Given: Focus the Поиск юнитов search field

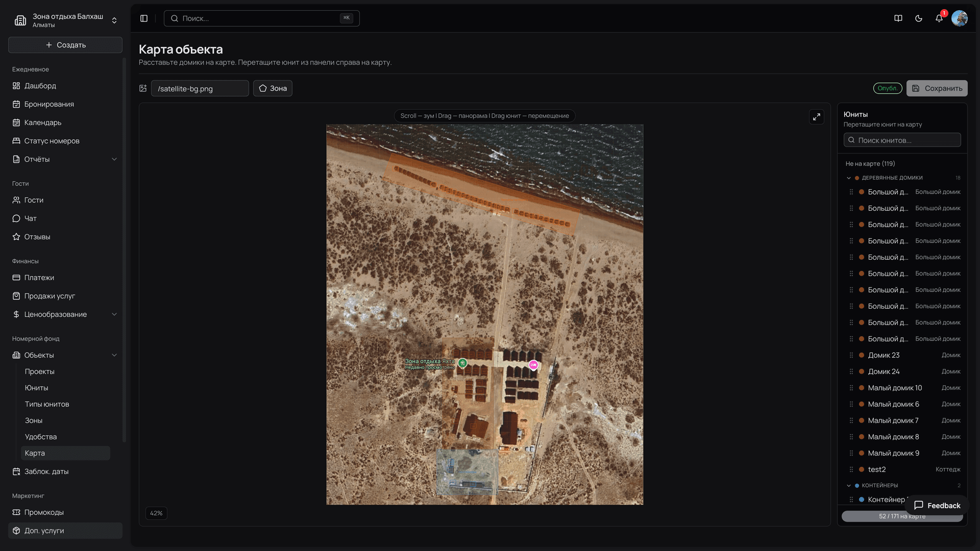Looking at the screenshot, I should coord(902,140).
